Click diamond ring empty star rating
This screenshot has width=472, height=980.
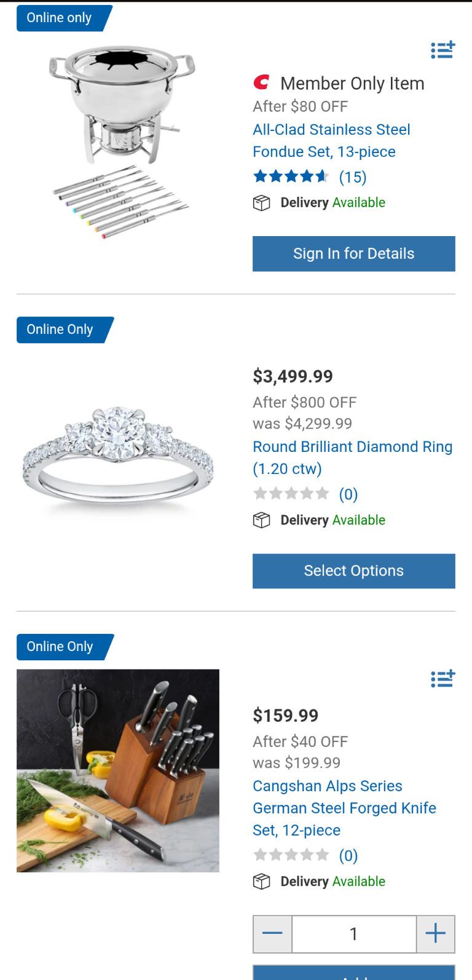coord(291,494)
